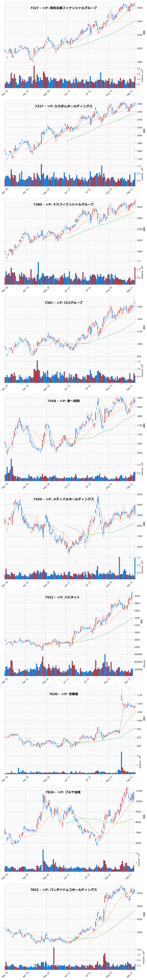This screenshot has height=980, width=147.
Task: Click the 1800 price tick on 7327 chart
Action: pos(140,62)
